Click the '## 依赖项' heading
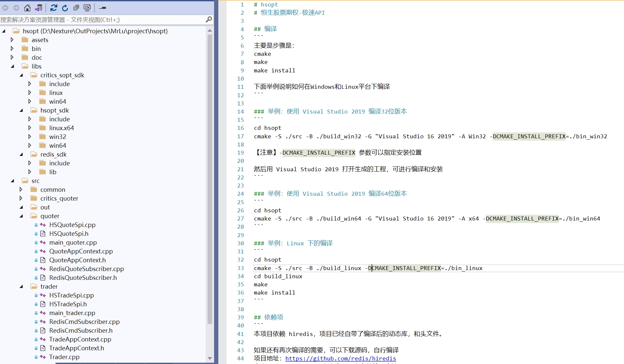 [x=269, y=317]
